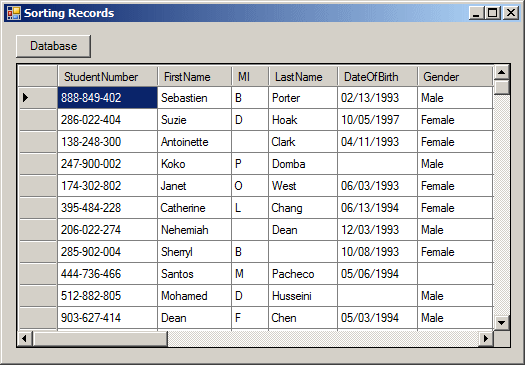The image size is (525, 365).
Task: Click the vertical scrollbar up arrow
Action: pos(502,72)
